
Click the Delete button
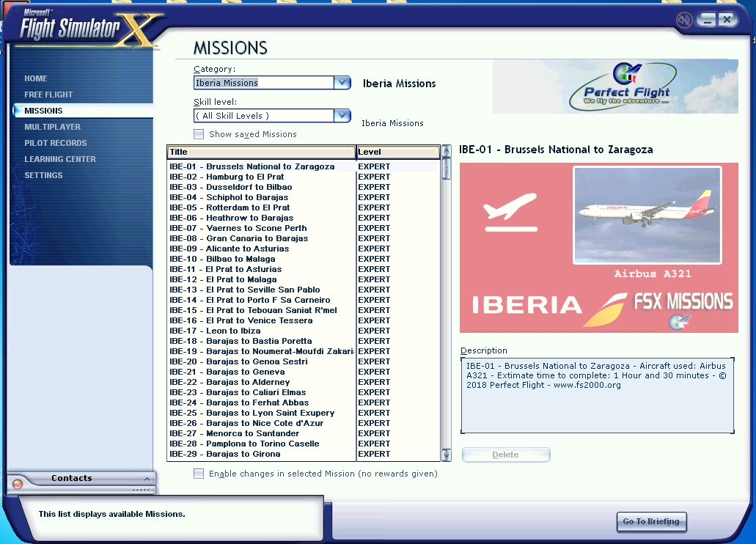[506, 455]
